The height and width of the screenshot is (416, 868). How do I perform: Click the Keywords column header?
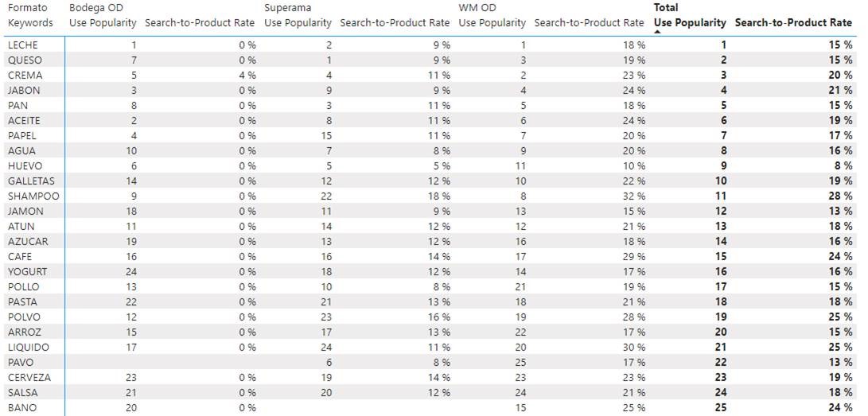pos(30,23)
